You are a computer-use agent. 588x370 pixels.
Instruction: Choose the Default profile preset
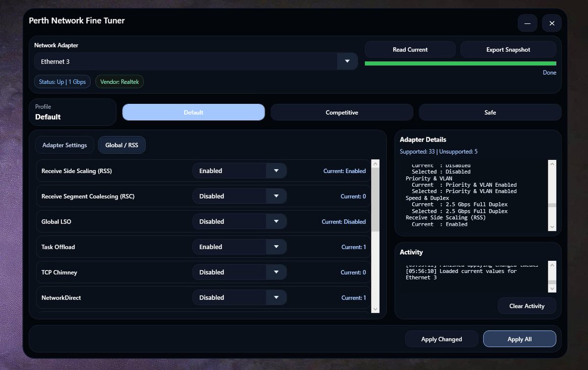click(x=194, y=112)
